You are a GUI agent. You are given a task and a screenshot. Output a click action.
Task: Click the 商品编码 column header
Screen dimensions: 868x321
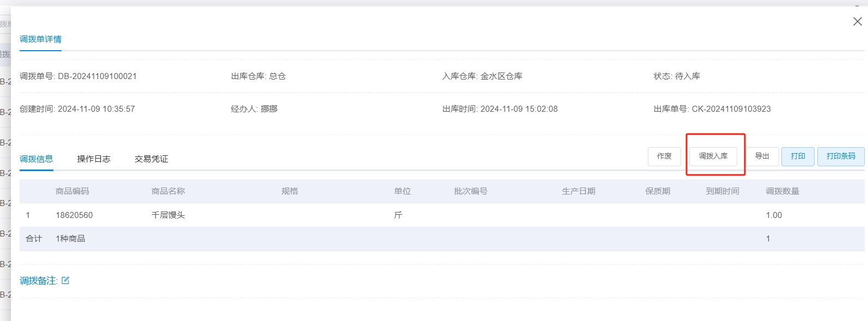[x=72, y=191]
